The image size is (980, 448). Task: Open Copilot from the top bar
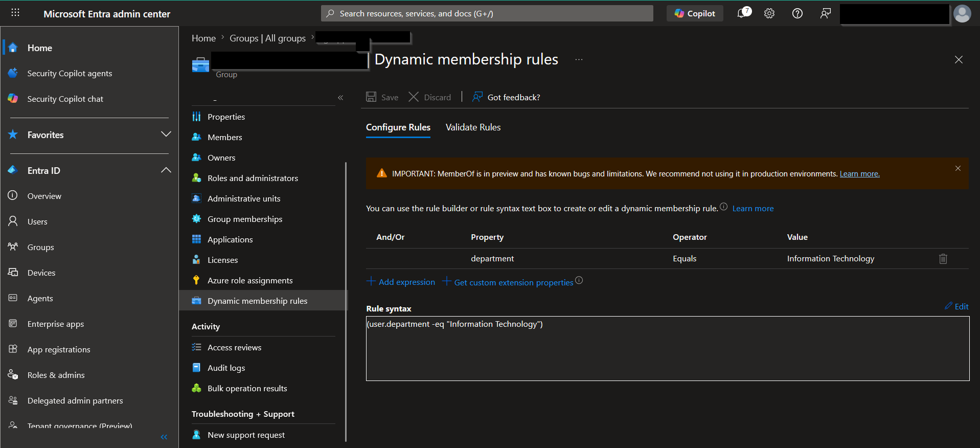point(695,13)
